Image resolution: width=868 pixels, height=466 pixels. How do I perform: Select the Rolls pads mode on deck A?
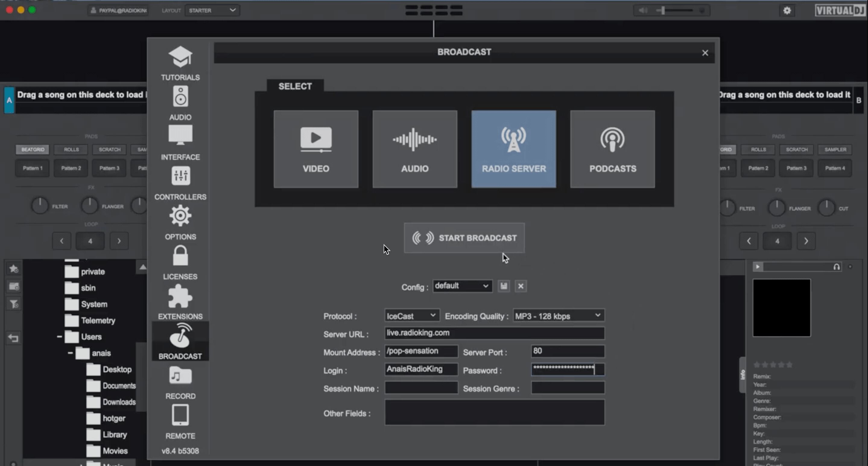pyautogui.click(x=71, y=149)
